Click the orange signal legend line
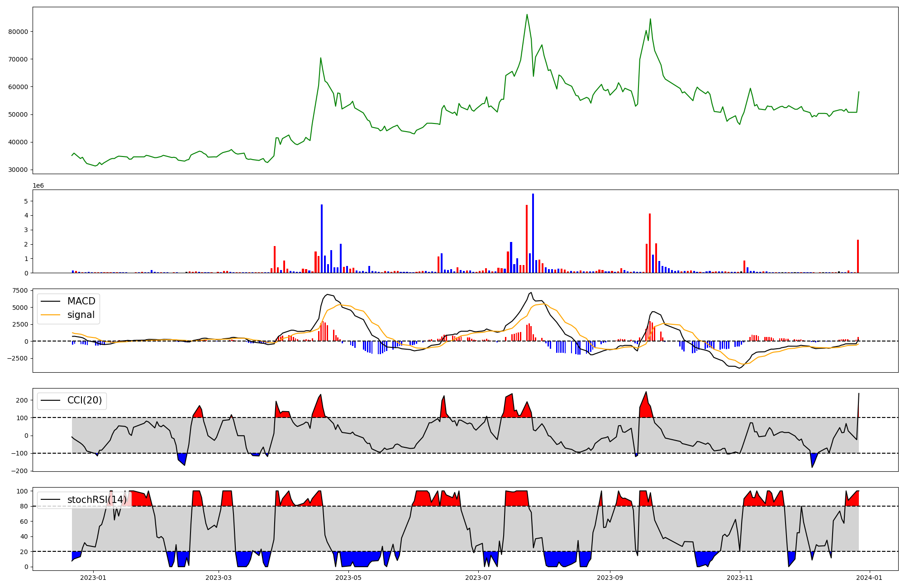 [51, 315]
